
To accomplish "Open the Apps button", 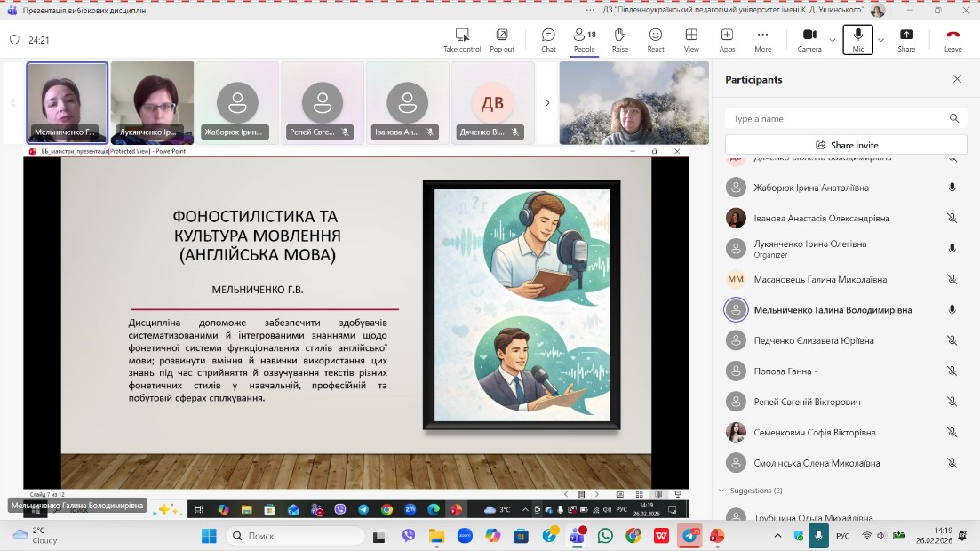I will [727, 39].
